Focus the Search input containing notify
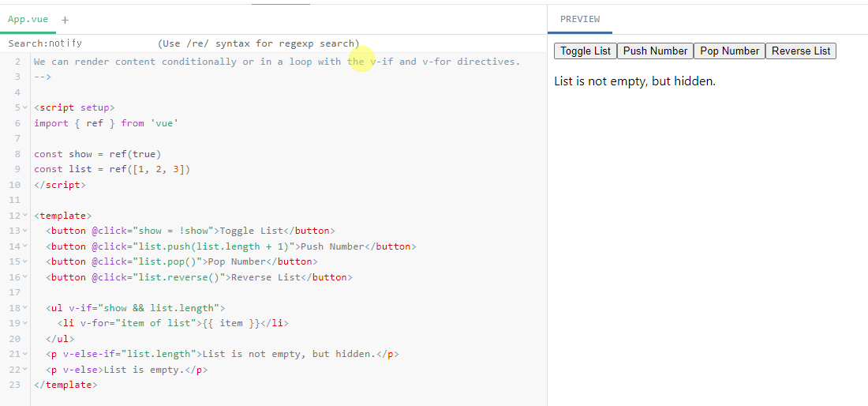The width and height of the screenshot is (868, 406). pos(101,43)
